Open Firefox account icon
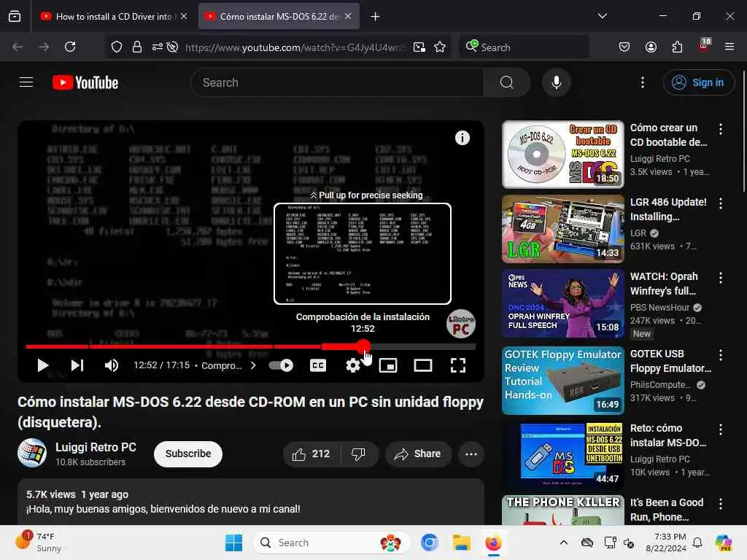Screen dimensions: 747x560 pyautogui.click(x=651, y=47)
